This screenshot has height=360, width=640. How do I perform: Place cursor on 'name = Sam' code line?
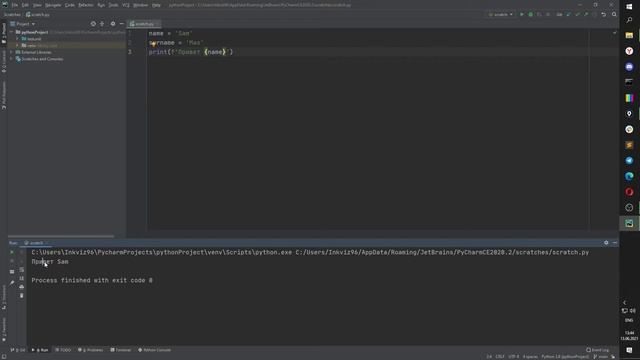(x=170, y=33)
